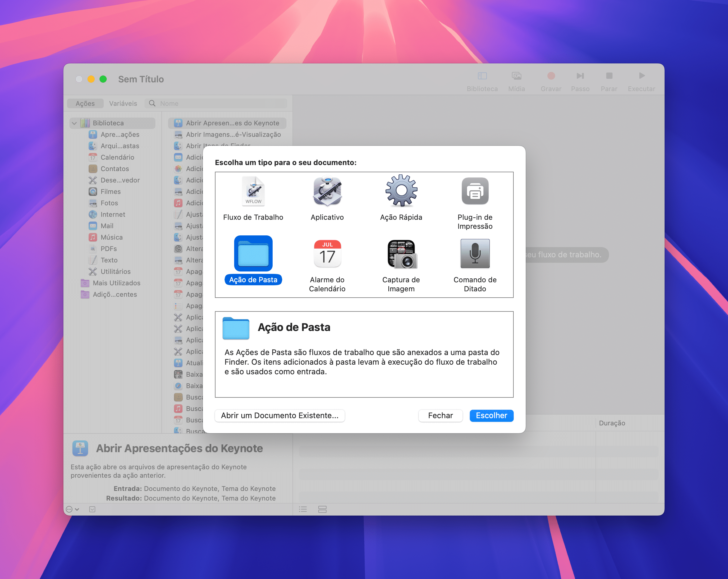Viewport: 728px width, 579px height.
Task: Select the Ação de Pasta folder icon
Action: tap(253, 253)
